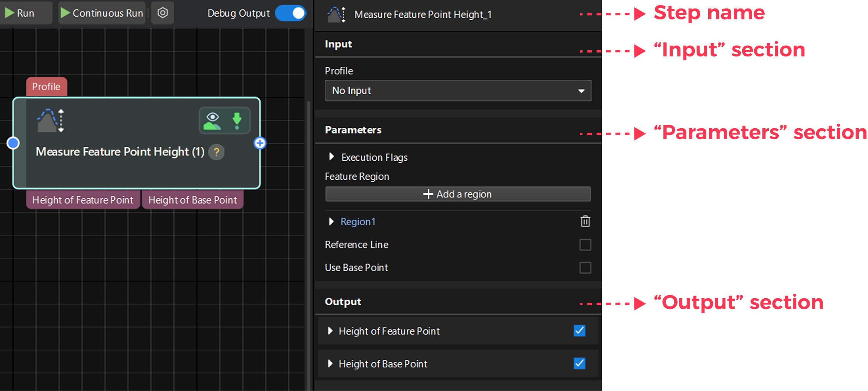Click Add a region under Feature Region
Screen dimensions: 868x391
458,194
